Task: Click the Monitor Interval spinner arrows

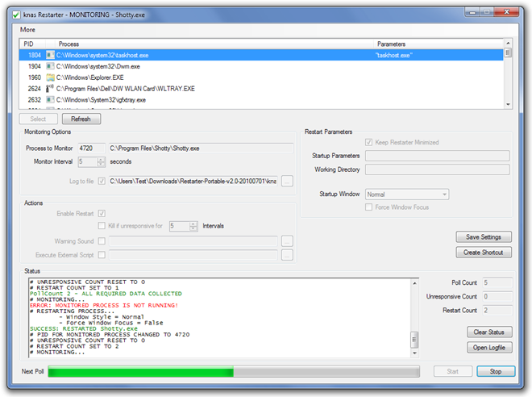Action: (101, 161)
